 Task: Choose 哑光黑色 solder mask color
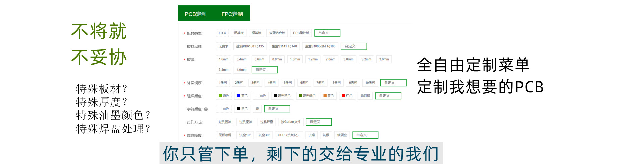pyautogui.click(x=282, y=96)
